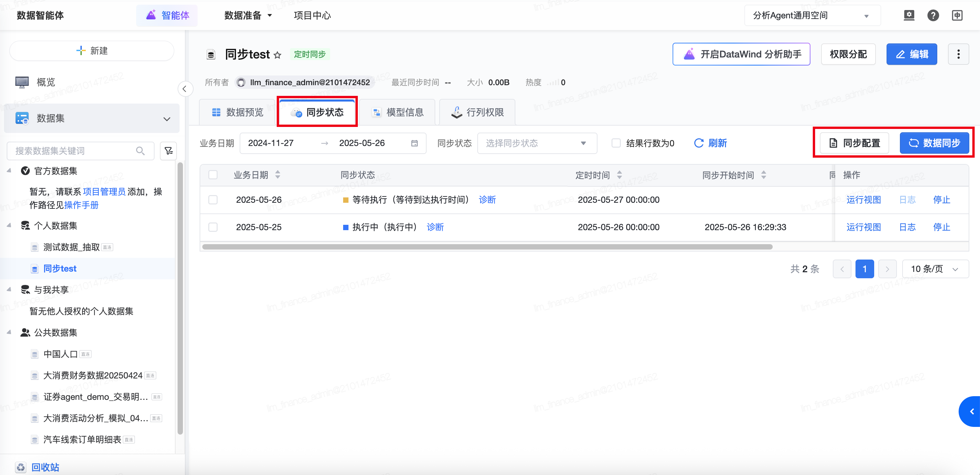Screen dimensions: 980x475
Task: Open the calendar icon in date range
Action: click(x=414, y=144)
